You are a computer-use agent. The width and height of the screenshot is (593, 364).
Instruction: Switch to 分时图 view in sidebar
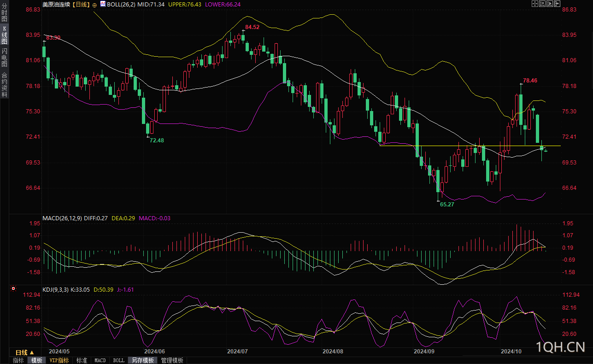[4, 13]
